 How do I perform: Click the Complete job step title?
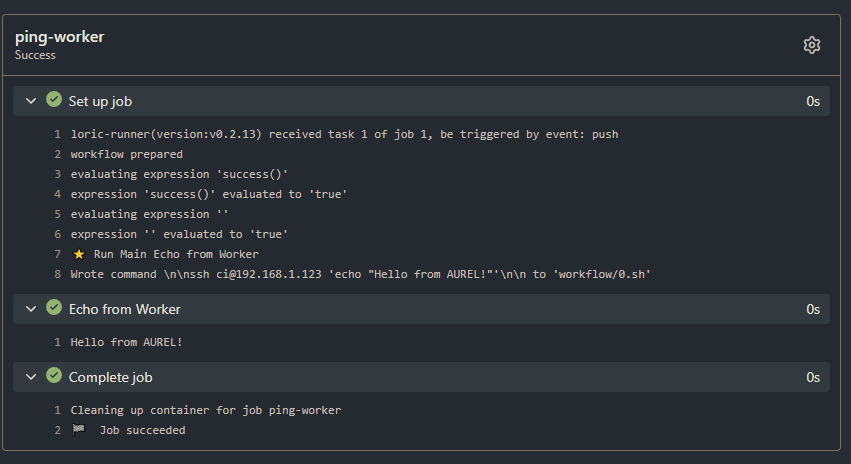pyautogui.click(x=110, y=377)
